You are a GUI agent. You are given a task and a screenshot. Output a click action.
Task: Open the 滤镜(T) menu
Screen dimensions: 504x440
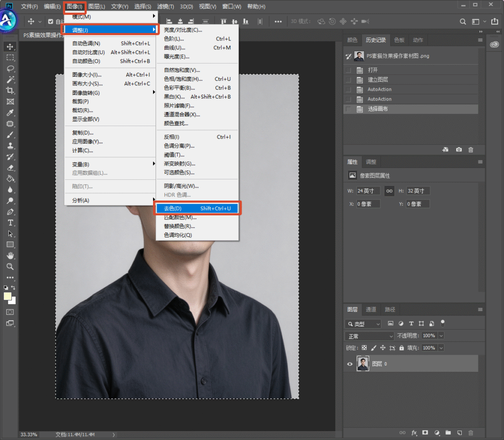pos(165,6)
